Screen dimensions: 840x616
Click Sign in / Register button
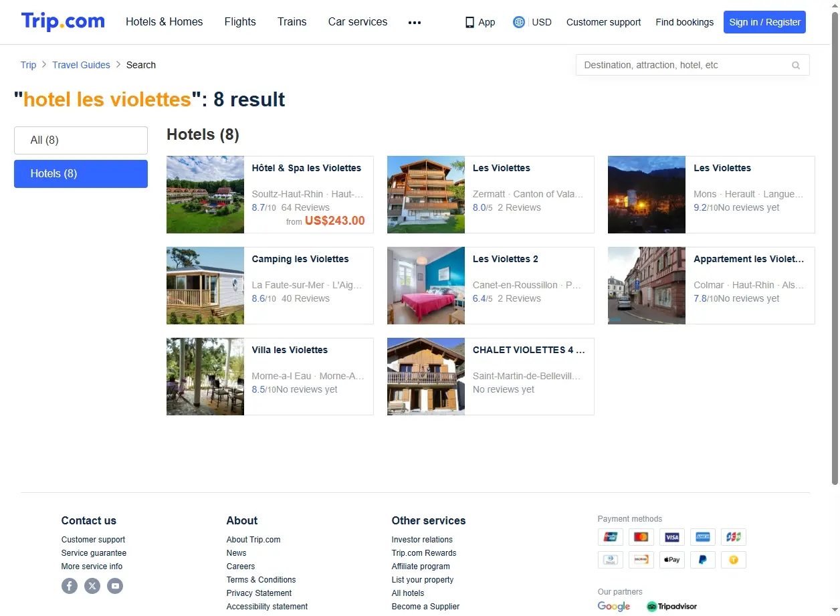point(764,22)
